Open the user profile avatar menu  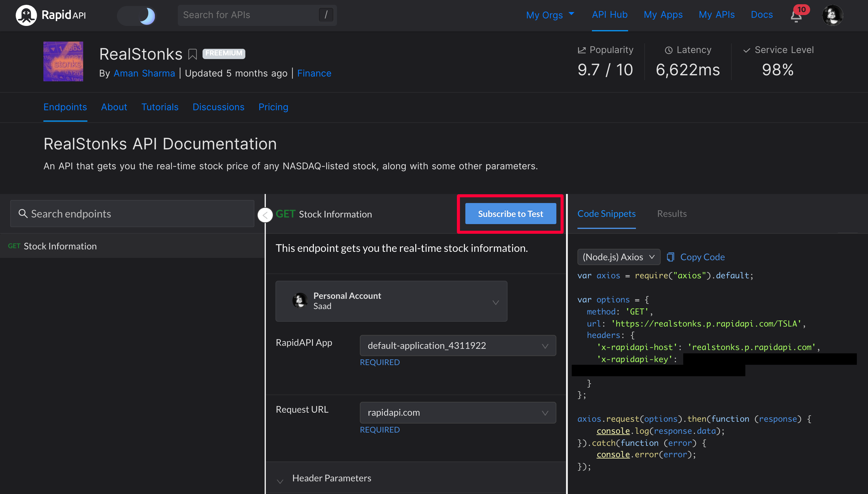tap(832, 15)
